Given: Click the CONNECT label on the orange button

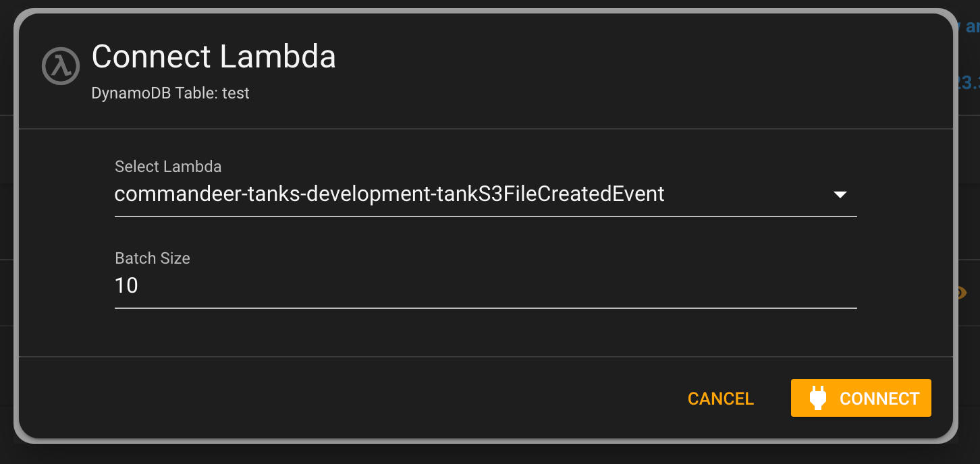Looking at the screenshot, I should click(x=879, y=399).
